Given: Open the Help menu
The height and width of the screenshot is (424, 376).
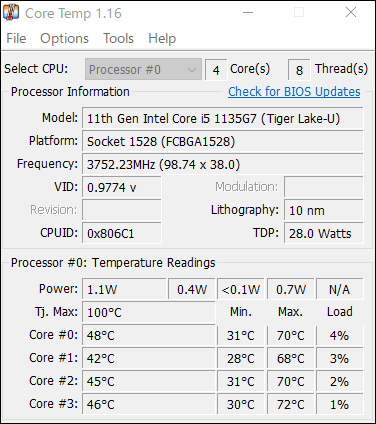Looking at the screenshot, I should 162,38.
